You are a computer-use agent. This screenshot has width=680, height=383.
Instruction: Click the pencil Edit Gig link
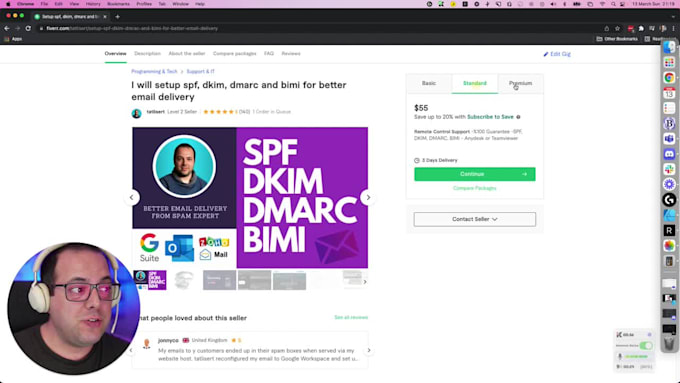pyautogui.click(x=557, y=54)
